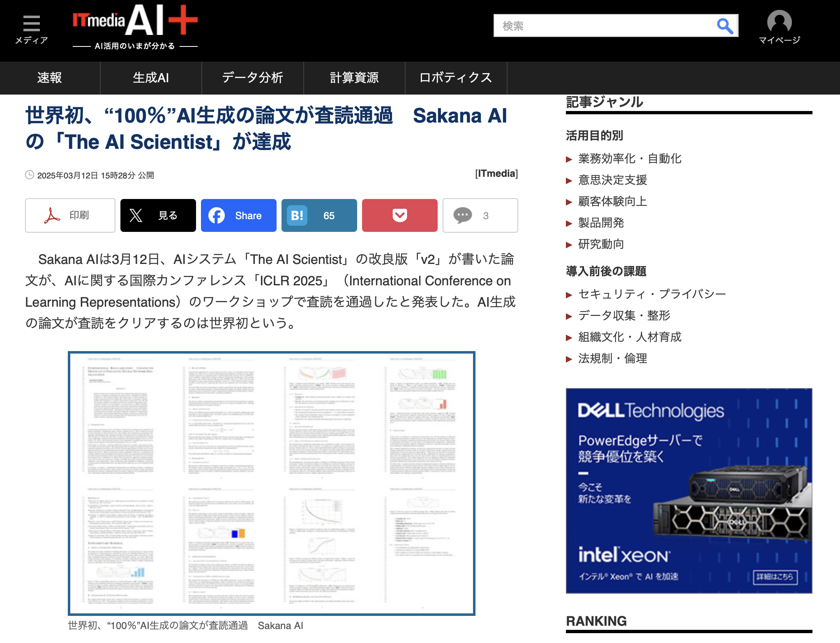840x643 pixels.
Task: Enlarge the AI-generated paper pages image
Action: point(272,483)
